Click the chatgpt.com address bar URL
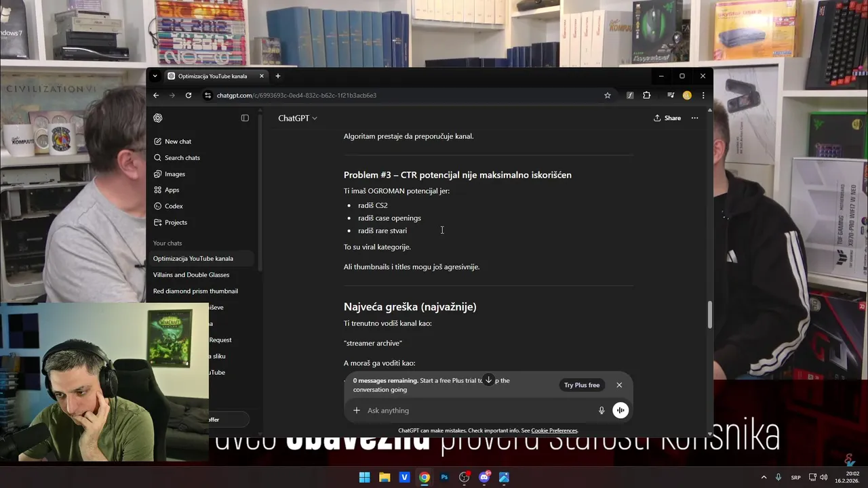This screenshot has height=488, width=868. 296,96
